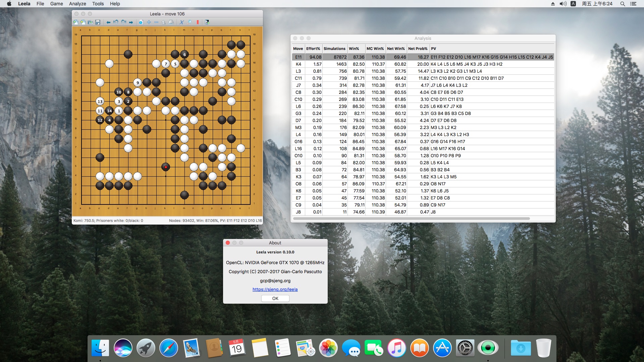The width and height of the screenshot is (644, 362).
Task: Click the Komi status bar text
Action: coord(108,221)
